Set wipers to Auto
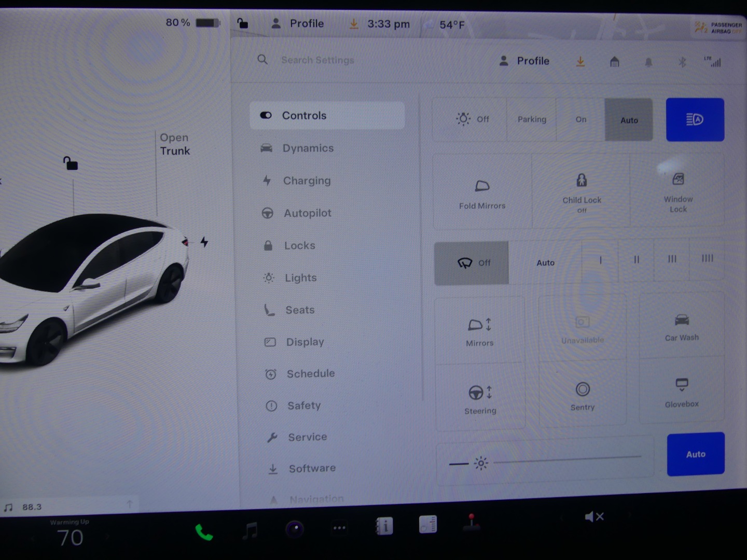The width and height of the screenshot is (747, 560). pos(545,263)
